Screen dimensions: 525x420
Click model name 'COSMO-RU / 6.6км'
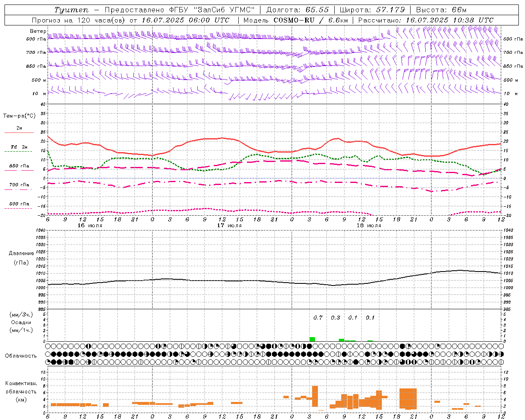(x=310, y=20)
